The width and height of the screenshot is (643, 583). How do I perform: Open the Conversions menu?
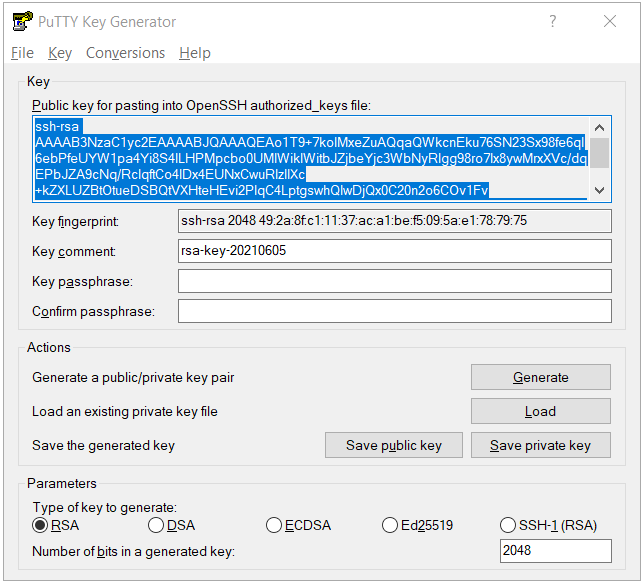[125, 53]
